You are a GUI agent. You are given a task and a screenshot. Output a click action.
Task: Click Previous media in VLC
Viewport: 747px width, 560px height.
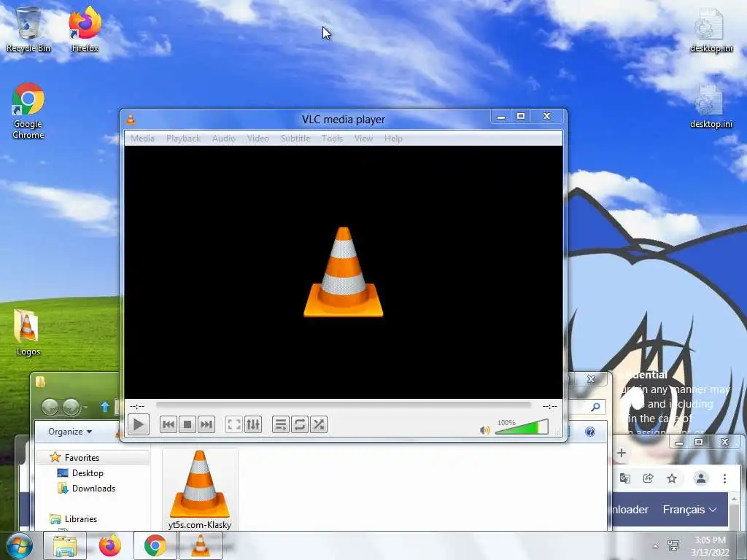coord(169,424)
